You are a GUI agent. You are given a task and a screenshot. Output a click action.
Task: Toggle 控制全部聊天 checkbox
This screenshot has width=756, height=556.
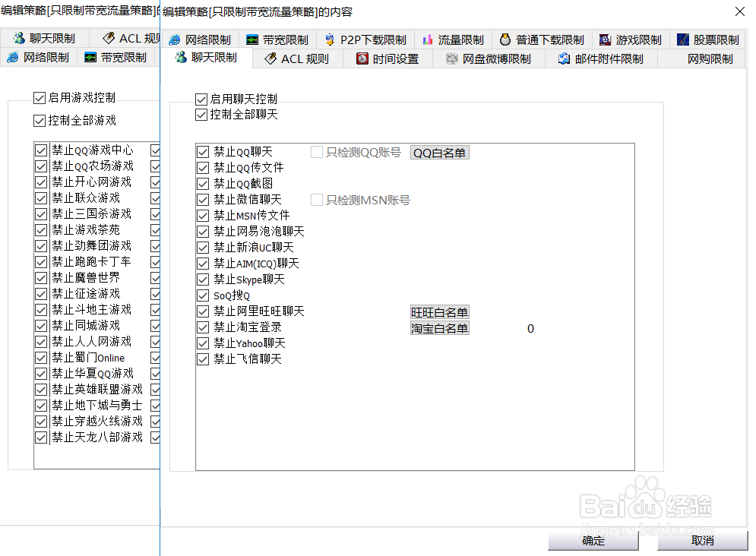tap(201, 115)
